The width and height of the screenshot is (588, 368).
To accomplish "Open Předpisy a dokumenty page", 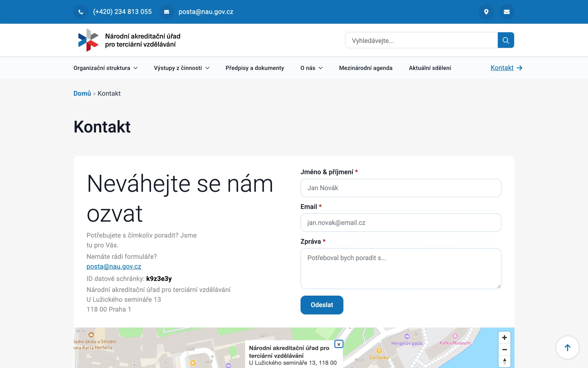I will click(255, 68).
